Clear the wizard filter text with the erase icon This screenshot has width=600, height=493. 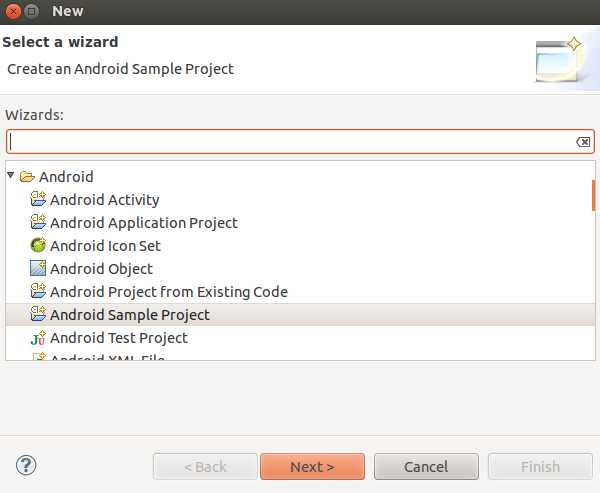583,142
